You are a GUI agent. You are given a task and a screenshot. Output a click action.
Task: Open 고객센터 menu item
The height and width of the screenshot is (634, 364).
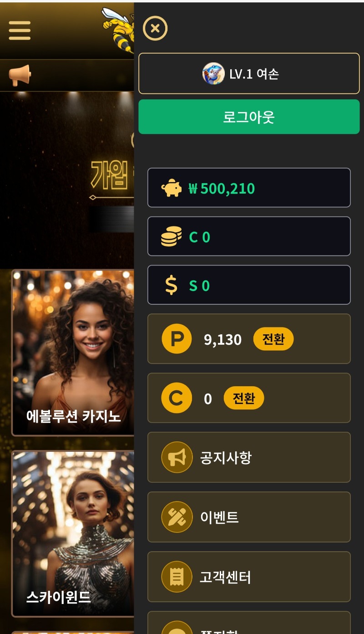249,577
